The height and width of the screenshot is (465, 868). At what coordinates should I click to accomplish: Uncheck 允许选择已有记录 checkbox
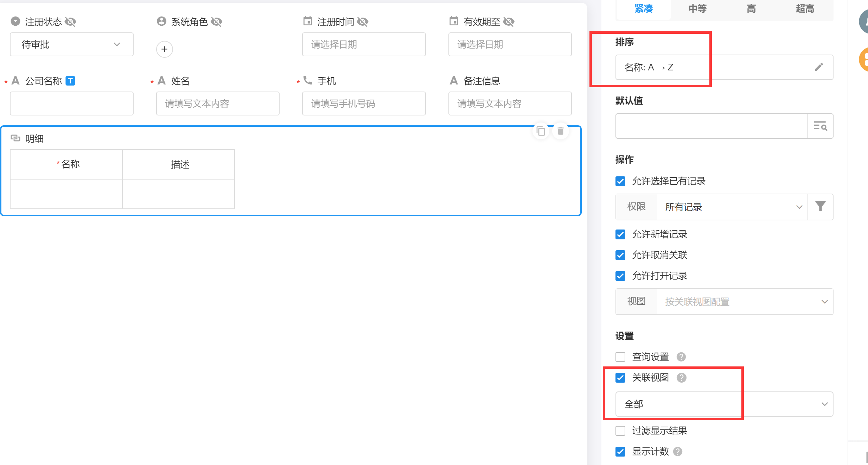[620, 181]
